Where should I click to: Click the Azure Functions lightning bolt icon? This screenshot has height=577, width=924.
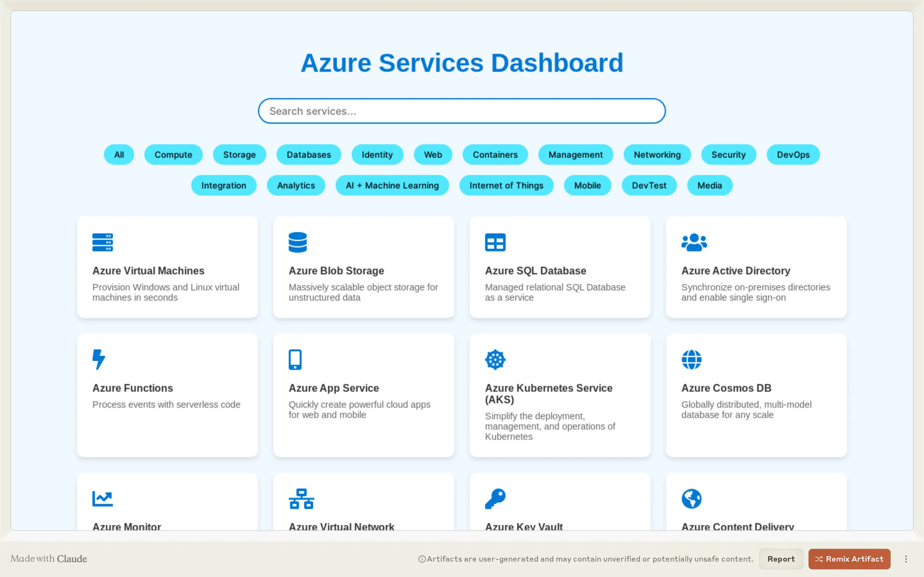point(98,359)
